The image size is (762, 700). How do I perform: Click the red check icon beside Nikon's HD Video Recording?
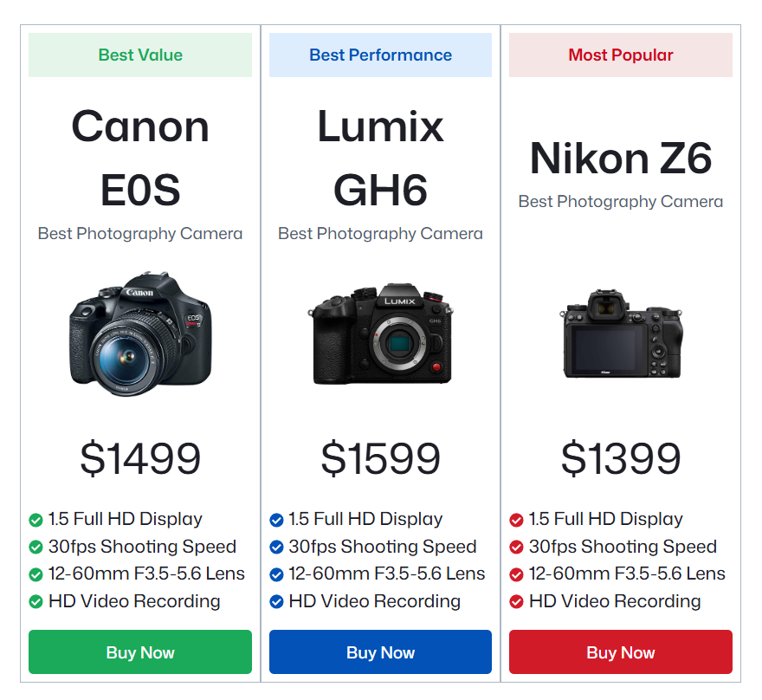click(x=516, y=602)
